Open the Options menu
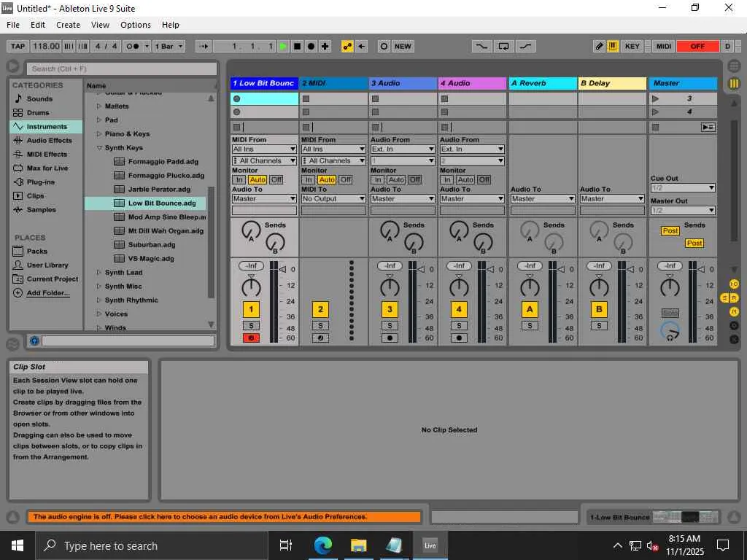Viewport: 747px width, 560px height. (135, 25)
